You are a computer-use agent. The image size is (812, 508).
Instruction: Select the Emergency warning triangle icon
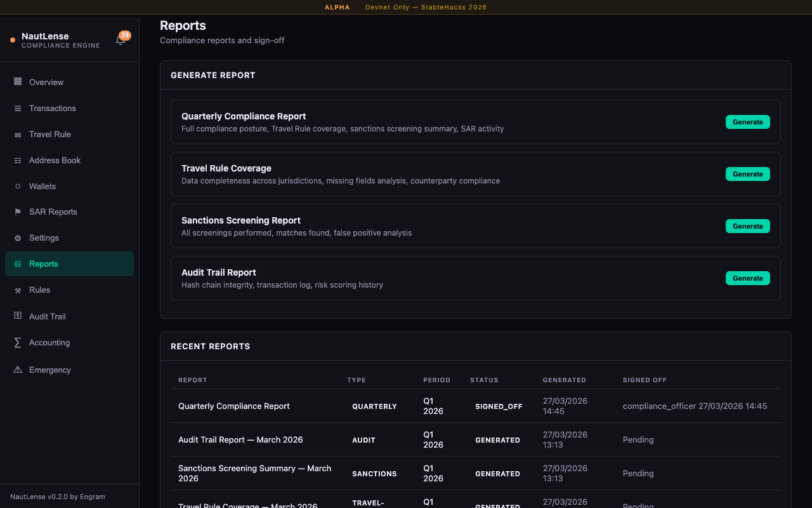[x=18, y=370]
